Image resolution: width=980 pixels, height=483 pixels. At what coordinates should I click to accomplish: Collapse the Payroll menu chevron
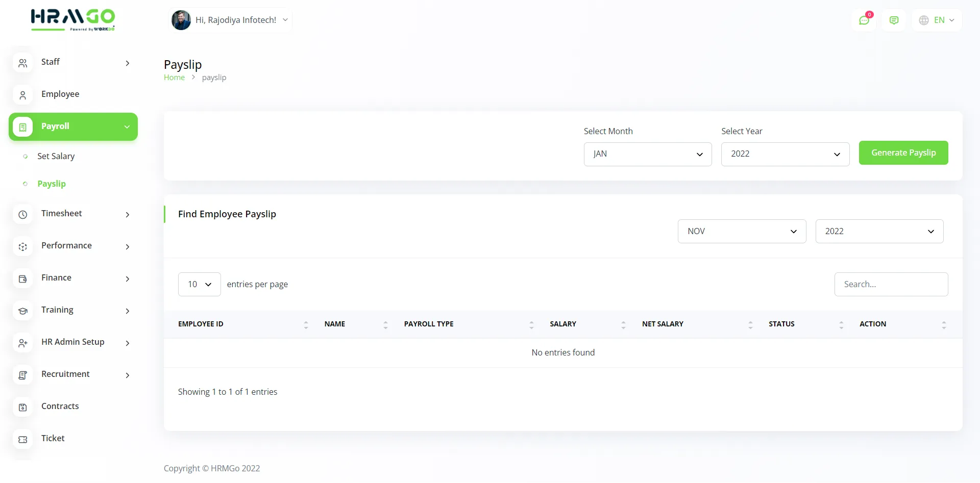tap(127, 127)
